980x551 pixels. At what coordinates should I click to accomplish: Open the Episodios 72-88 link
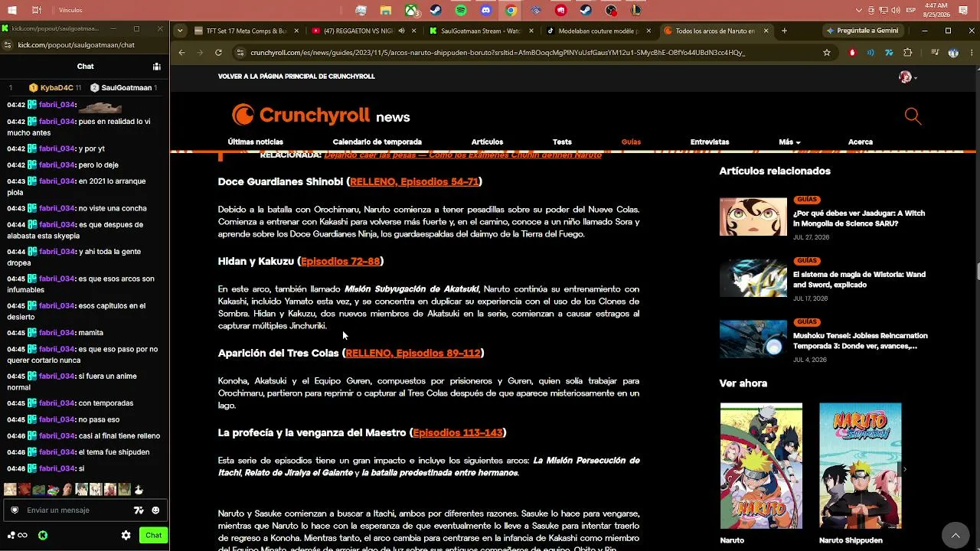[x=340, y=262]
